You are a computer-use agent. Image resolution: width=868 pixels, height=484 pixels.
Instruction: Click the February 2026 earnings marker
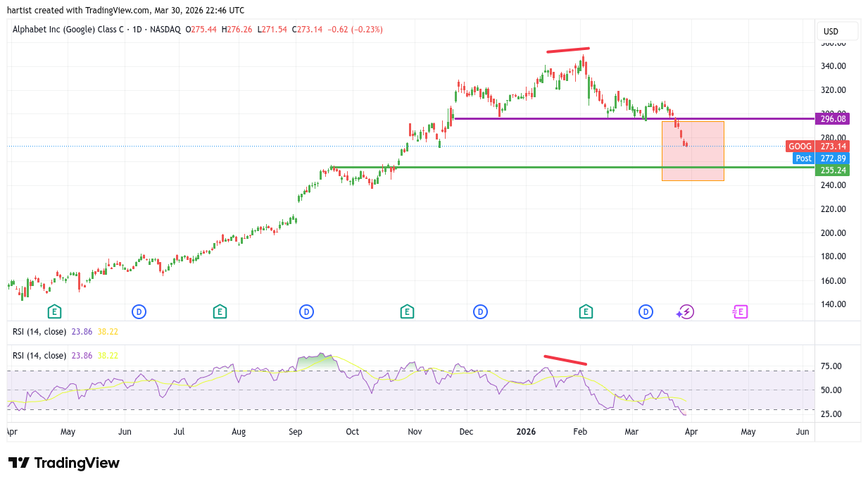586,311
